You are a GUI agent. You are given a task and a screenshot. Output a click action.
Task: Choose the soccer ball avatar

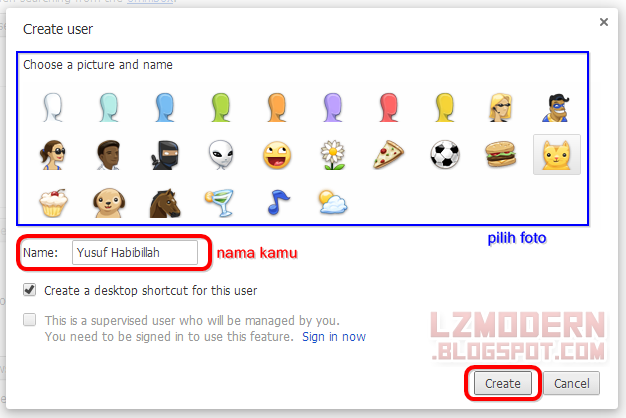coord(445,155)
